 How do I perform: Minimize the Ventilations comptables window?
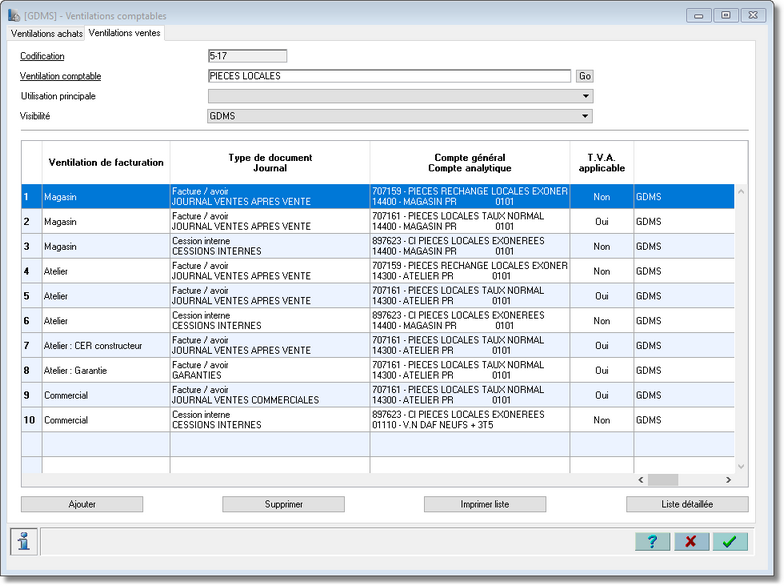pyautogui.click(x=699, y=16)
